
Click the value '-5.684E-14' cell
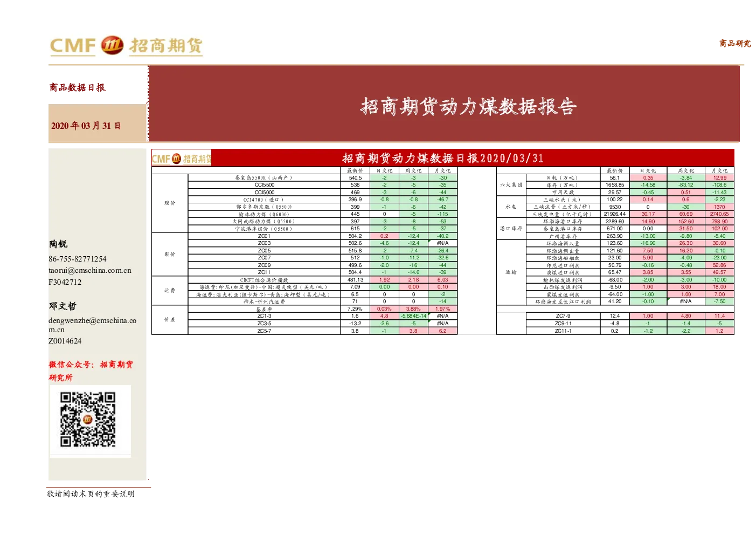[414, 316]
